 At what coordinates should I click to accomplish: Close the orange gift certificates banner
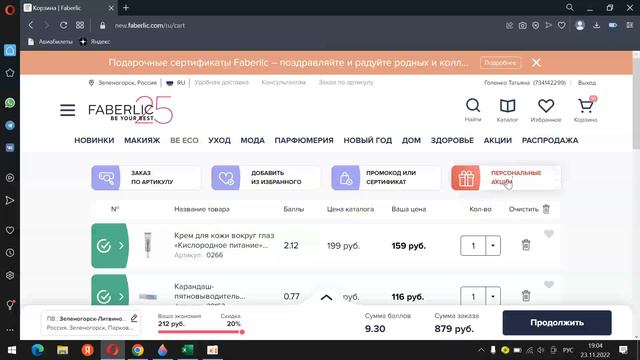coord(536,62)
